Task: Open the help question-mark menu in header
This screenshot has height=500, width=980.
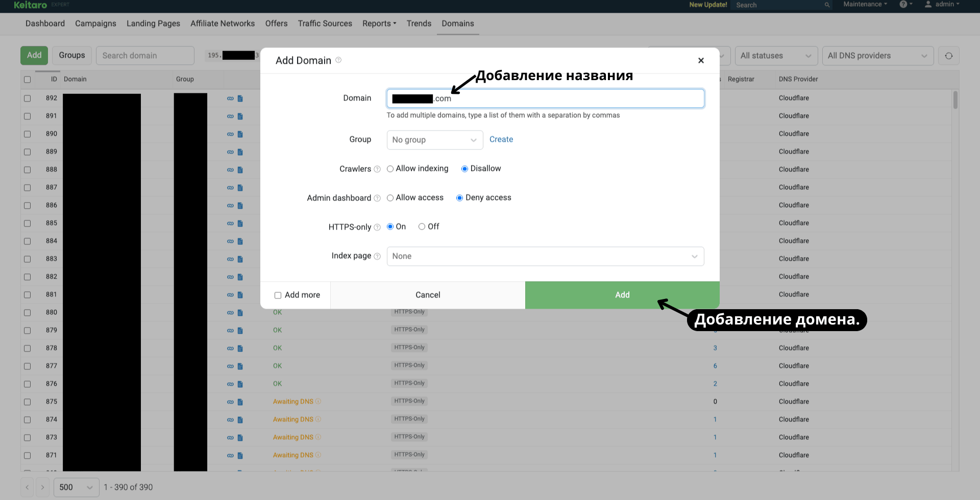Action: pyautogui.click(x=904, y=5)
